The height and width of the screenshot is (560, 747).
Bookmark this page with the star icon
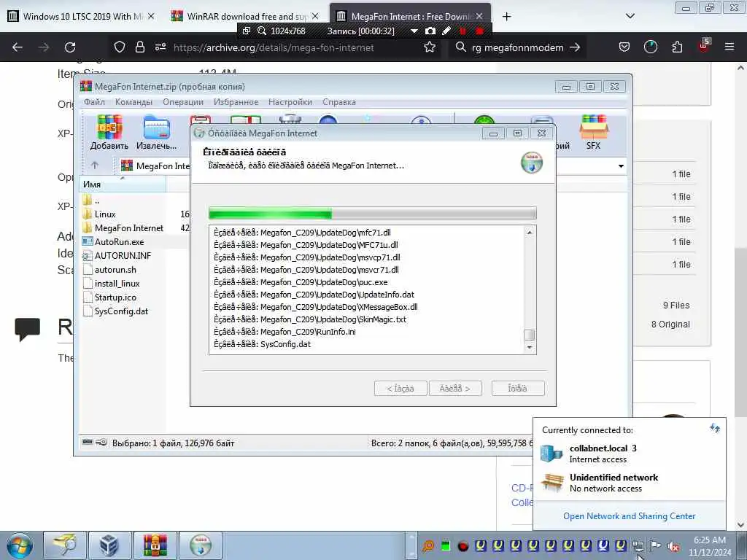430,47
